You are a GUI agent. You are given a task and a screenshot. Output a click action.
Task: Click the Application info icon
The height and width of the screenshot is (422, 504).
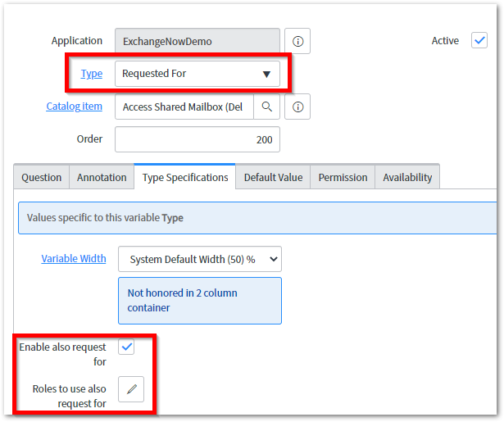click(297, 41)
